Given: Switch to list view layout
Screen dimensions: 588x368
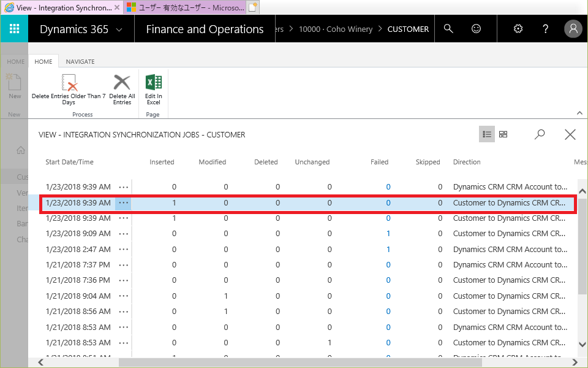Looking at the screenshot, I should tap(487, 134).
